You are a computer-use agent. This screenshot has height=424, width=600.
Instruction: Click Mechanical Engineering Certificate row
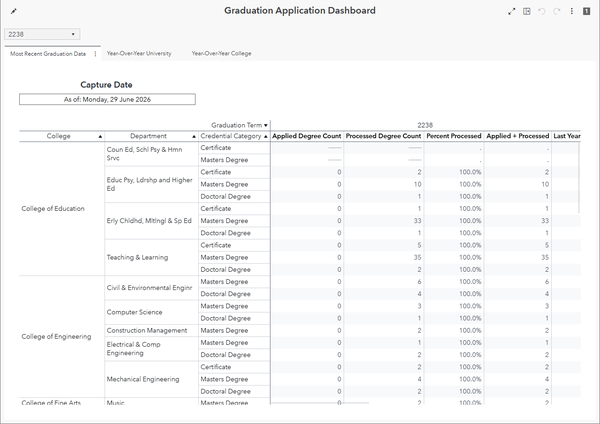click(x=234, y=367)
